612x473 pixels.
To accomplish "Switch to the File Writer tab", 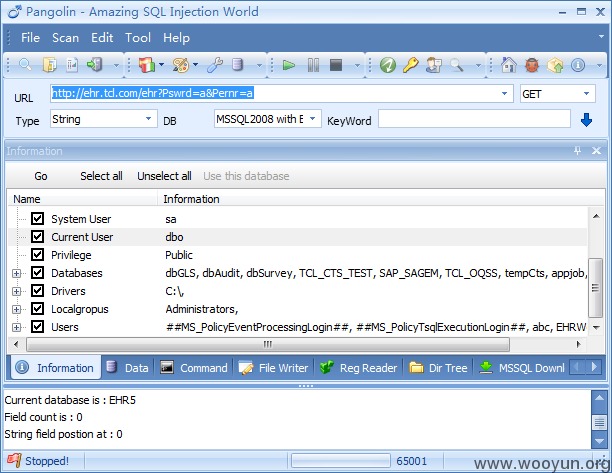I will [273, 368].
